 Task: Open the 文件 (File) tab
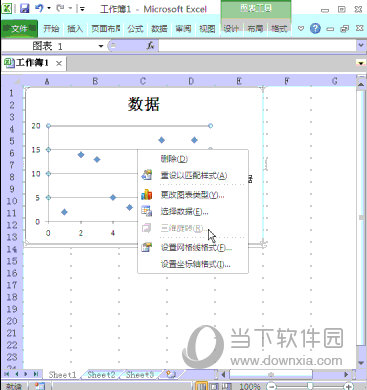pos(19,29)
